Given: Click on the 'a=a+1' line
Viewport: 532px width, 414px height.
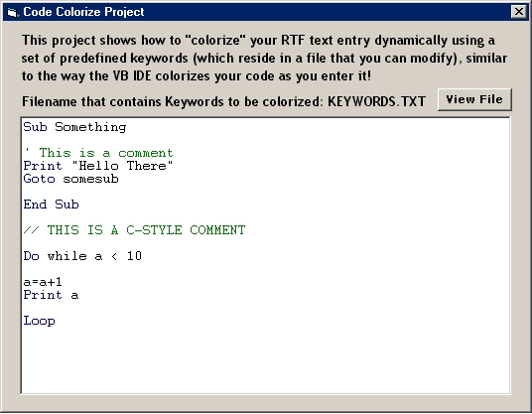Looking at the screenshot, I should [43, 282].
